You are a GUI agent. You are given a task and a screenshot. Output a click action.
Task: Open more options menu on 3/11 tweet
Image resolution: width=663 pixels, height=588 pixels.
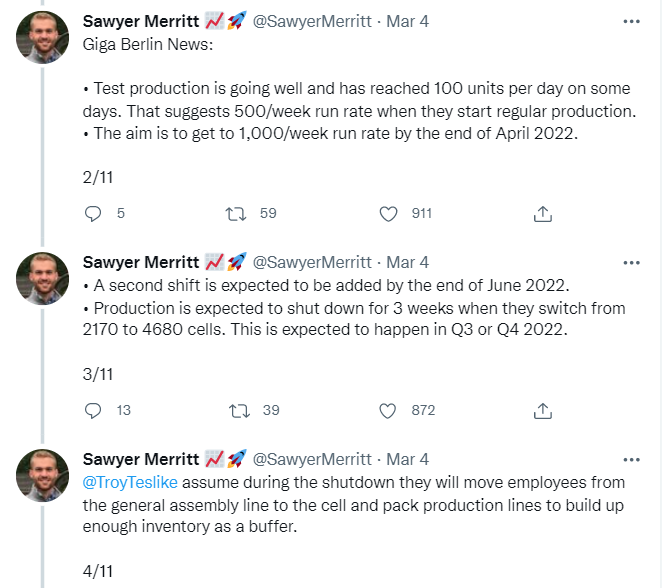pos(631,263)
